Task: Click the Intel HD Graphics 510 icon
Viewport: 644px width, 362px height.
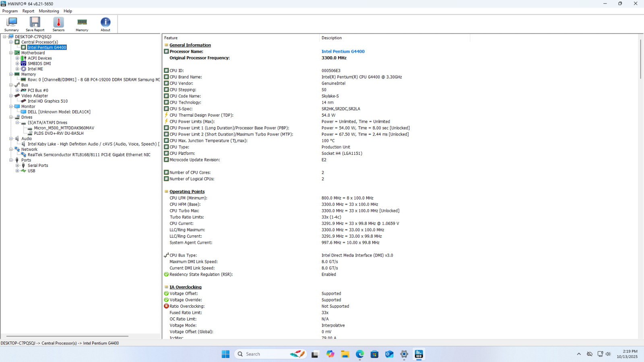Action: tap(24, 101)
